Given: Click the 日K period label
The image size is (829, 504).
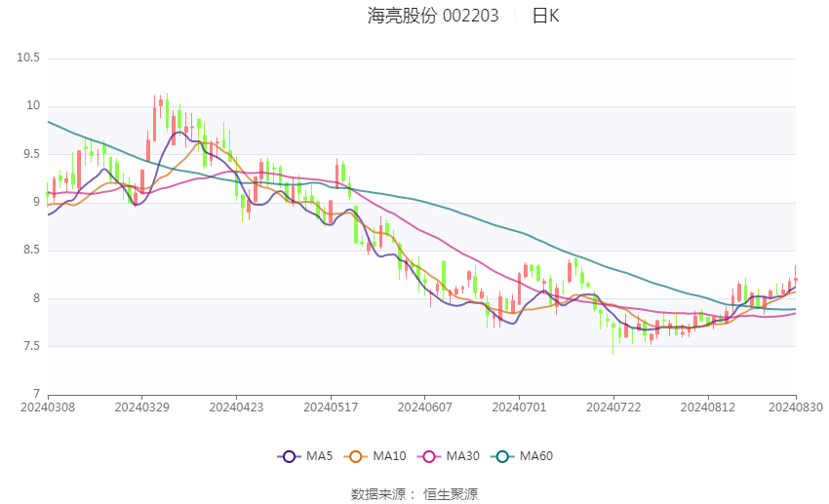Looking at the screenshot, I should pyautogui.click(x=545, y=16).
